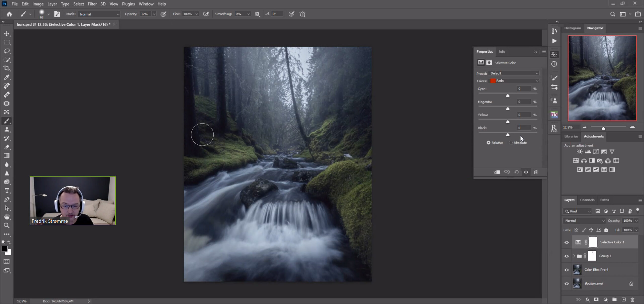Select the Horizontal Type tool

7,191
